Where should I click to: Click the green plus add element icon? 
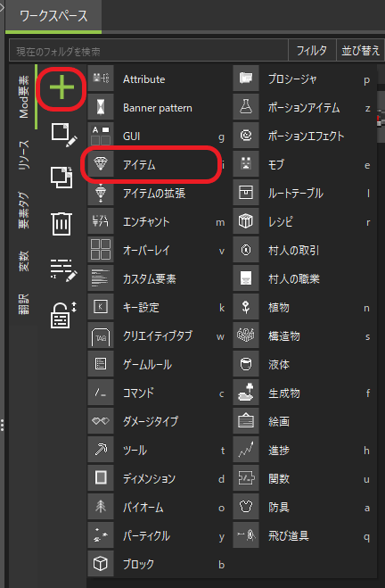61,87
